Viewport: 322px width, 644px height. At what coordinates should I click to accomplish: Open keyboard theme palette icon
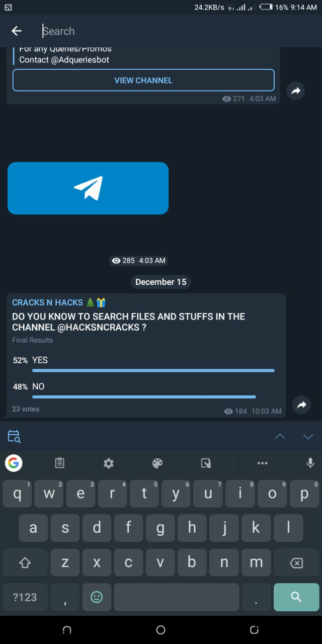coord(157,463)
